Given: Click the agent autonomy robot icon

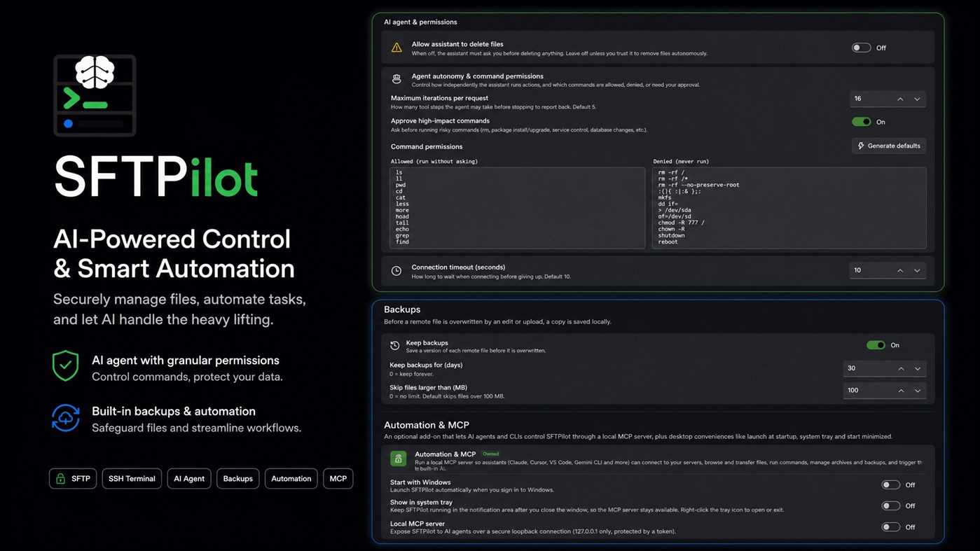Looking at the screenshot, I should coord(396,80).
